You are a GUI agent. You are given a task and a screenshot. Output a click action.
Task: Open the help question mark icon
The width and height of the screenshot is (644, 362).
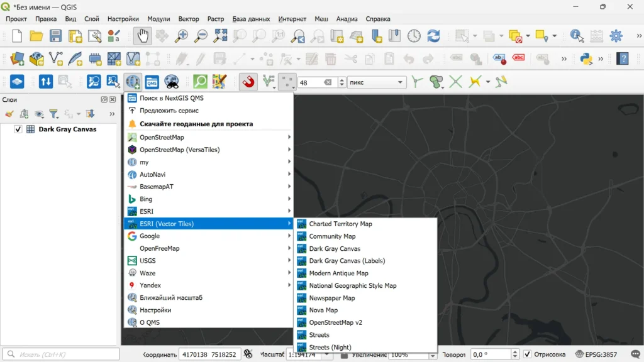[623, 58]
